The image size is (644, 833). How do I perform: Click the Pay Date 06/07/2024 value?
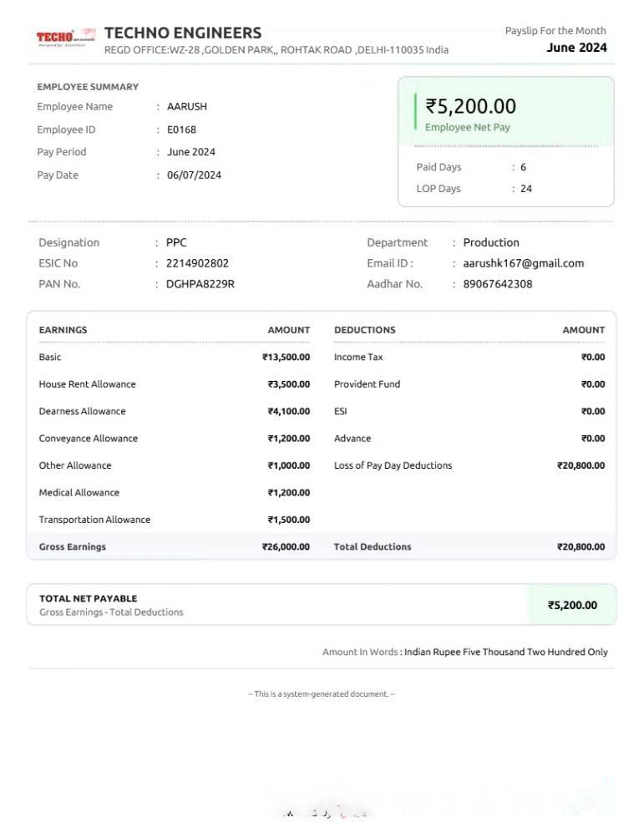(194, 175)
